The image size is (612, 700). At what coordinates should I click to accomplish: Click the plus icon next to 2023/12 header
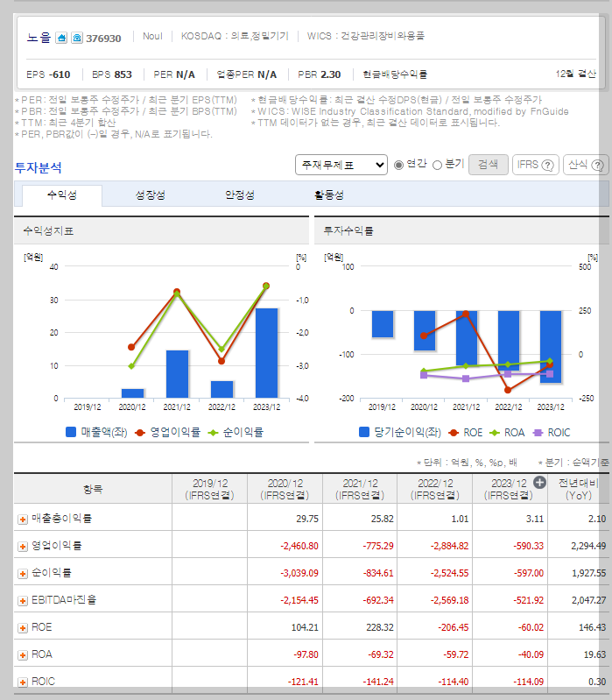coord(539,483)
